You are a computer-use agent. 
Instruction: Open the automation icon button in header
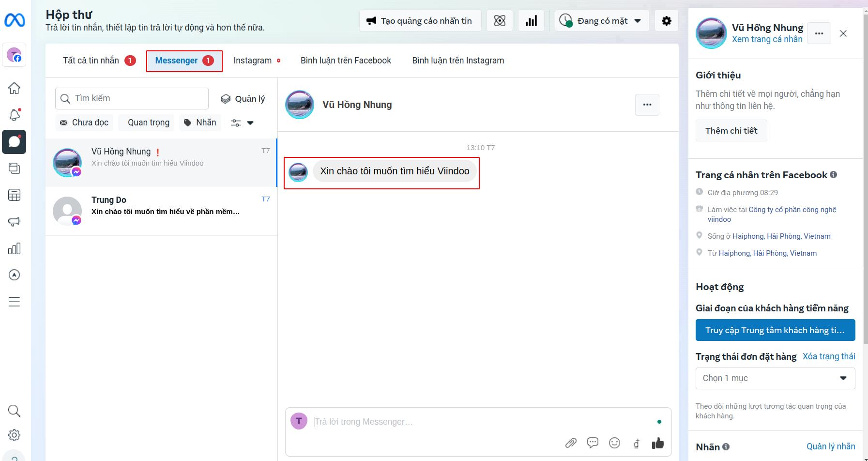500,21
